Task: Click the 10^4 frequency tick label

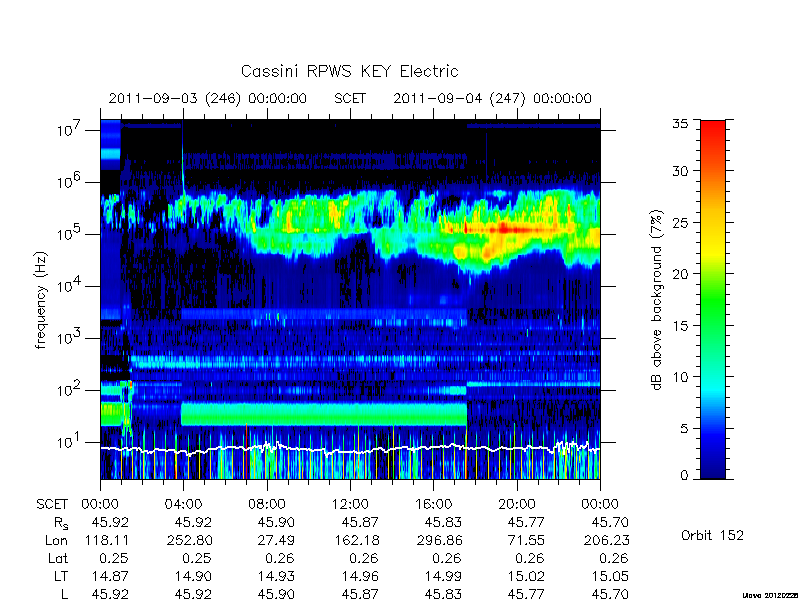Action: click(x=70, y=284)
